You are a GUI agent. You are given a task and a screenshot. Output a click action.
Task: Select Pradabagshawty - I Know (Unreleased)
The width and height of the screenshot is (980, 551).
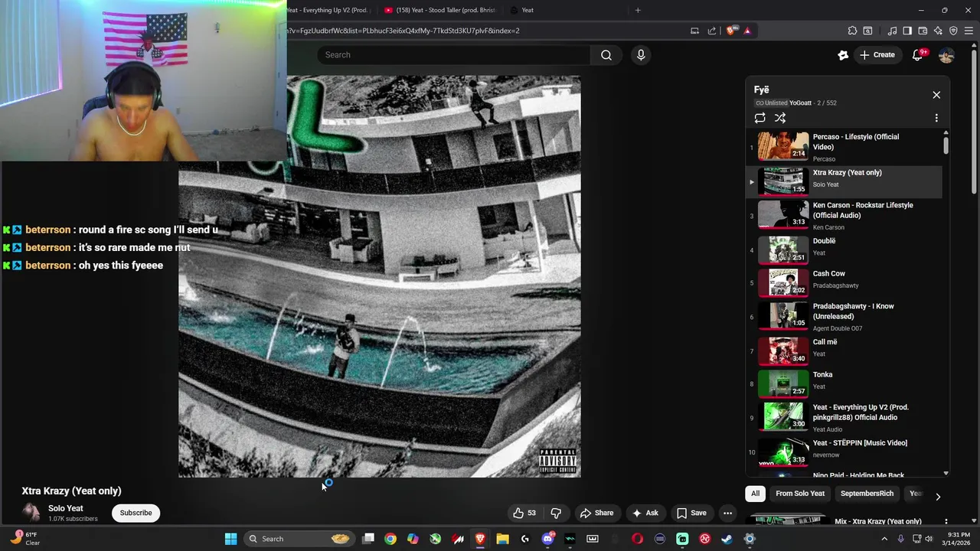click(845, 316)
